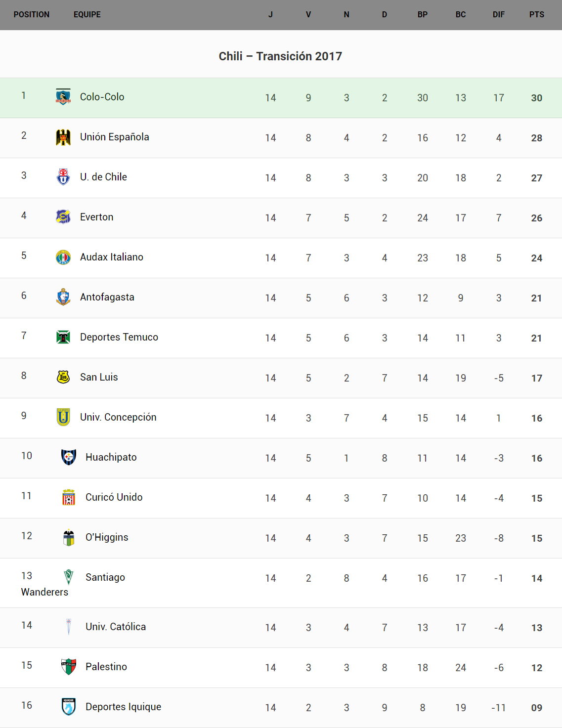The width and height of the screenshot is (562, 728).
Task: Click the Colo-Colo club crest
Action: point(63,97)
